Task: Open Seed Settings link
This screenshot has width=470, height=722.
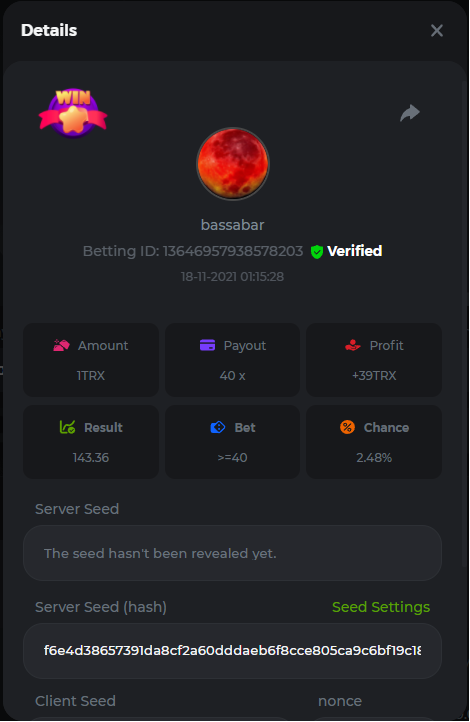Action: pos(381,607)
